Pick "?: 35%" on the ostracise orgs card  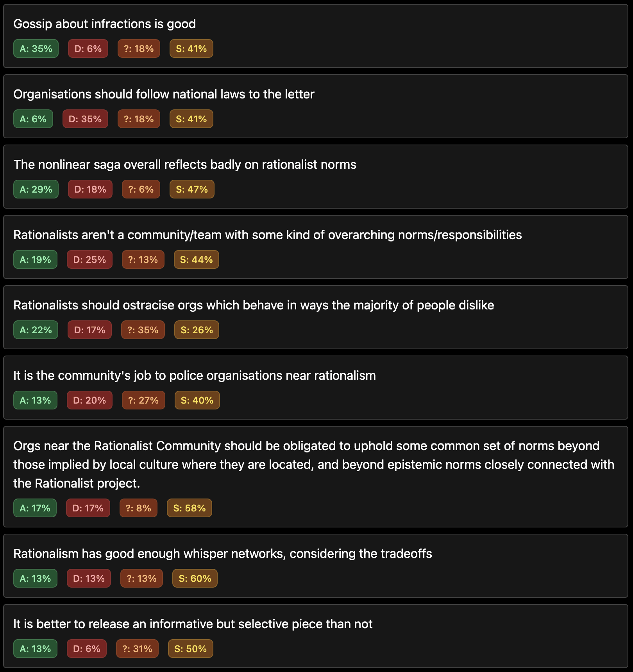pos(143,330)
